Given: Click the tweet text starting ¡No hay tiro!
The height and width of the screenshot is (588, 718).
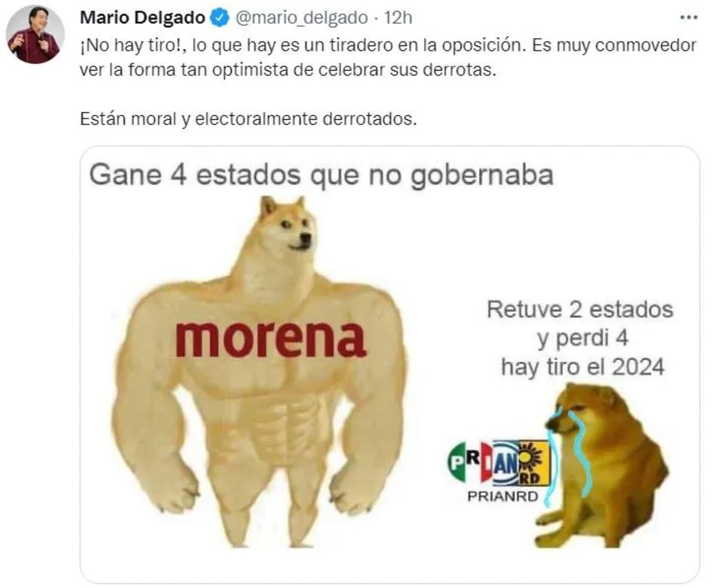Looking at the screenshot, I should pos(388,57).
